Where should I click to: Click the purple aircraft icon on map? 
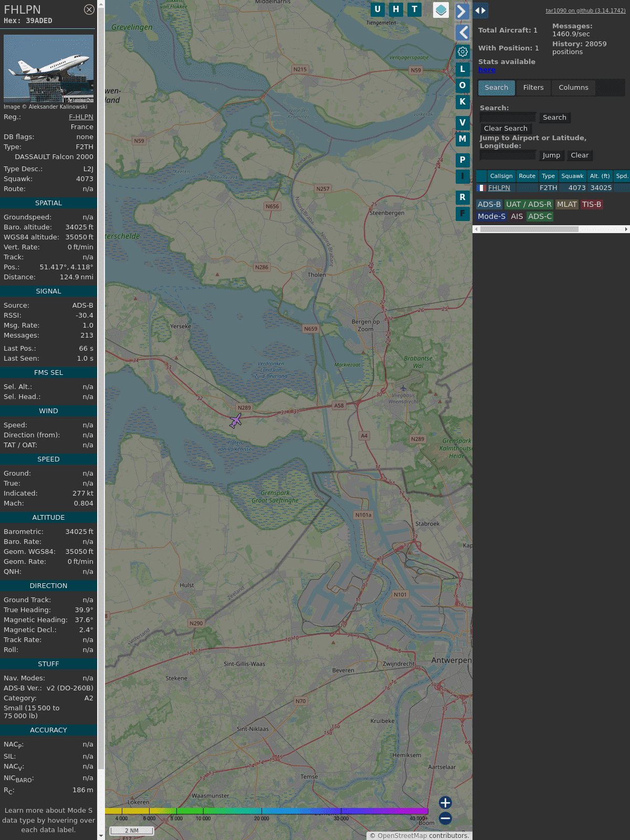(236, 421)
